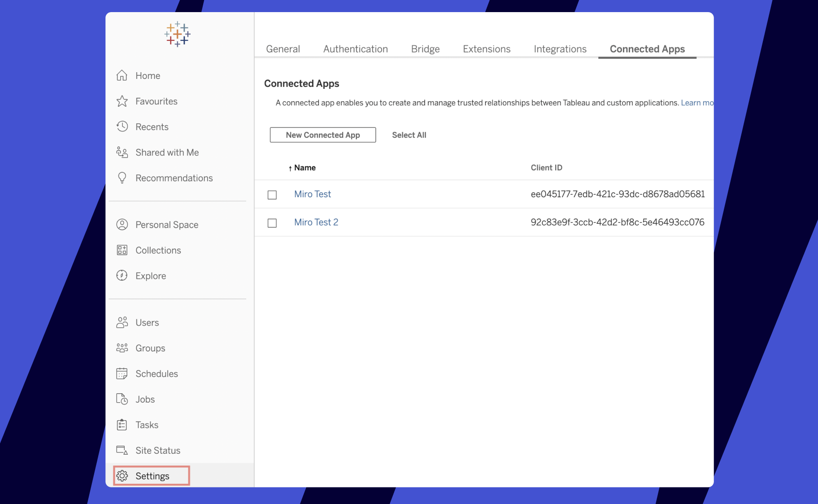Open Home in the sidebar
The image size is (818, 504).
coord(148,76)
